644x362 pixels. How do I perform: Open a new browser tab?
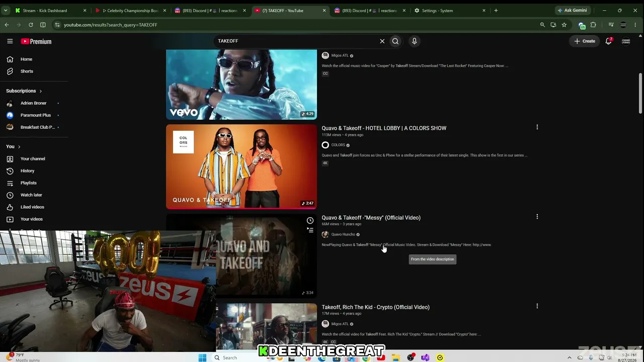[x=496, y=11]
